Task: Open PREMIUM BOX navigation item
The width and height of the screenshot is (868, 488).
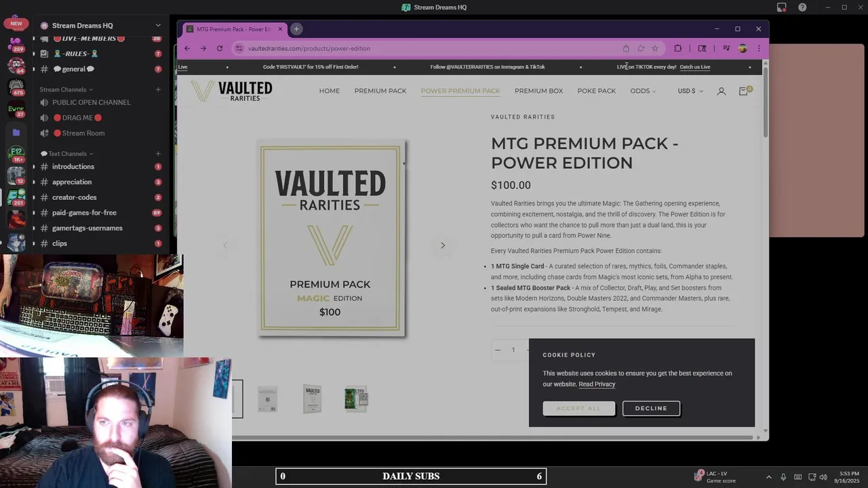Action: [538, 91]
